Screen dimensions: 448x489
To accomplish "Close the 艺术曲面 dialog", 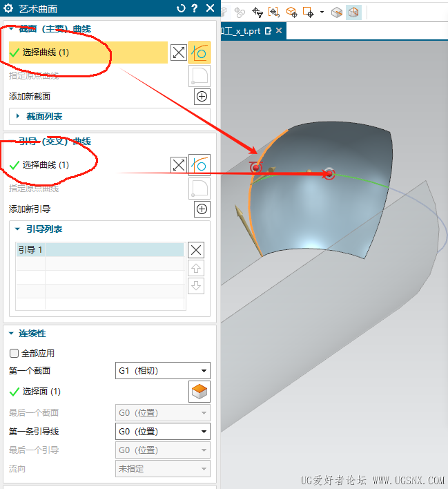I will click(x=211, y=8).
